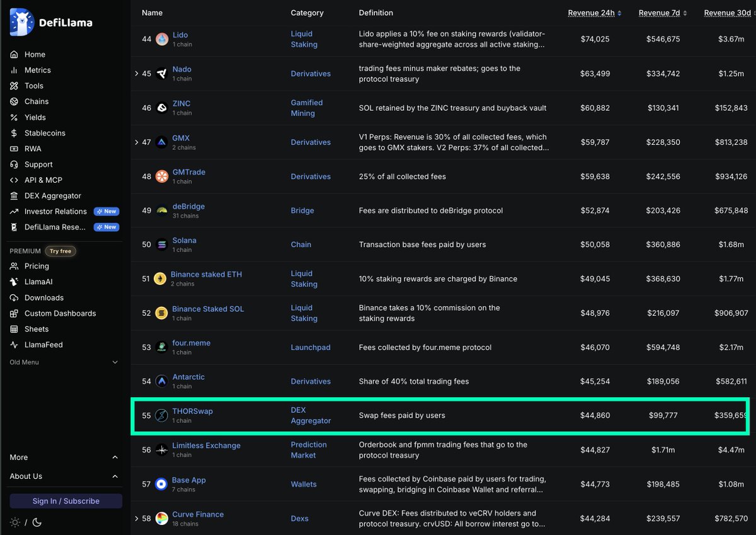
Task: Sort by Revenue 30d column
Action: pos(730,13)
